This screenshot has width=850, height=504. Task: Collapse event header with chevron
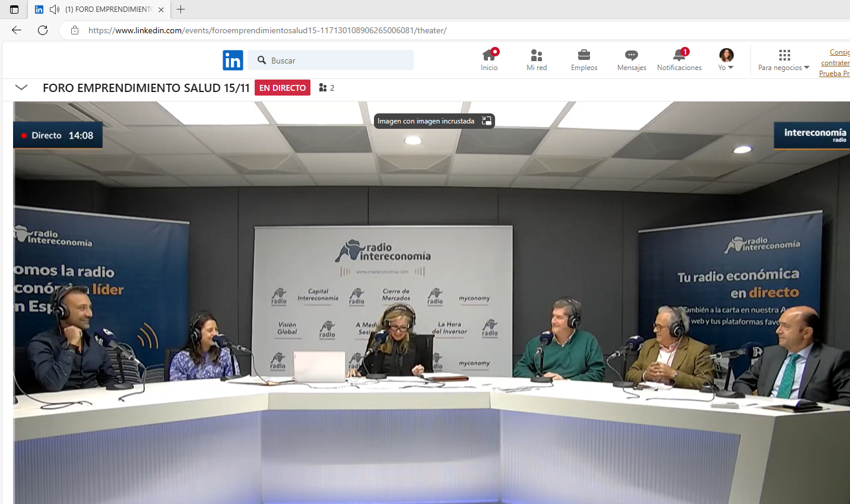pos(21,88)
